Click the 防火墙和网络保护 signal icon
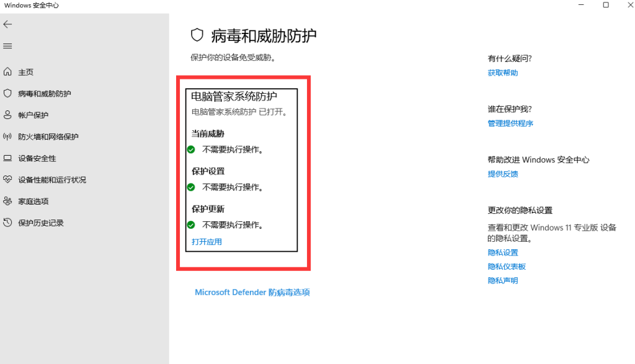Viewport: 635px width, 364px height. [7, 136]
